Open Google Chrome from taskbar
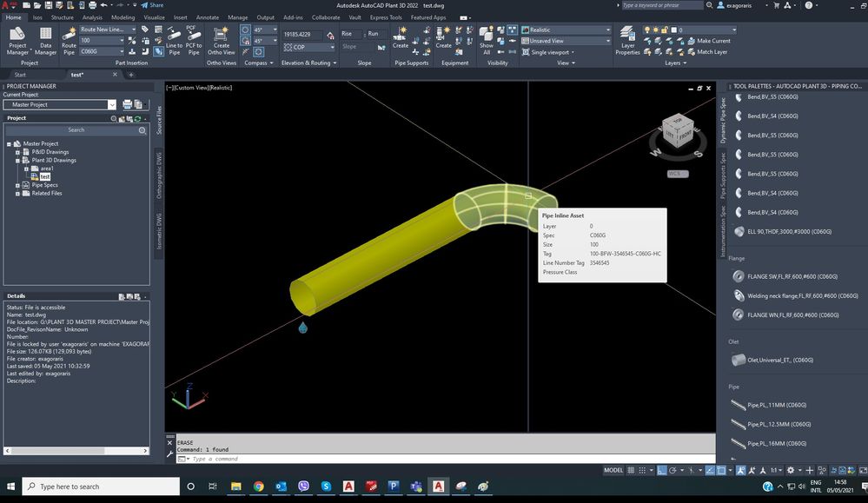This screenshot has height=503, width=868. pyautogui.click(x=259, y=486)
